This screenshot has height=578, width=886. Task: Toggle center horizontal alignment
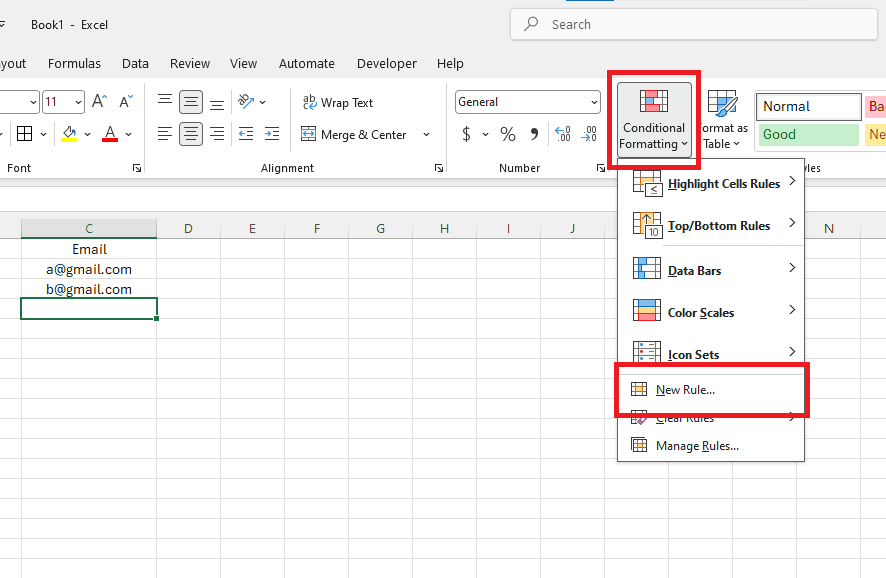[x=191, y=134]
